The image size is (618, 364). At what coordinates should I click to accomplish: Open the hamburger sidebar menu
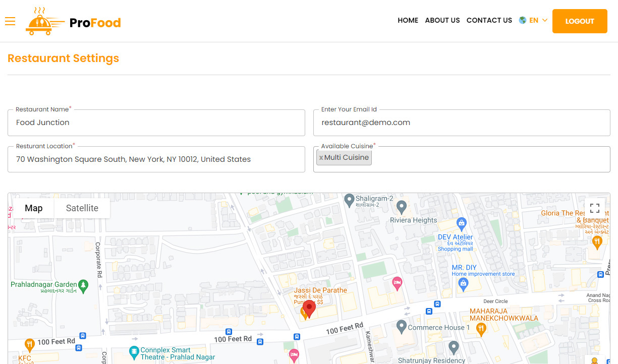(x=10, y=21)
